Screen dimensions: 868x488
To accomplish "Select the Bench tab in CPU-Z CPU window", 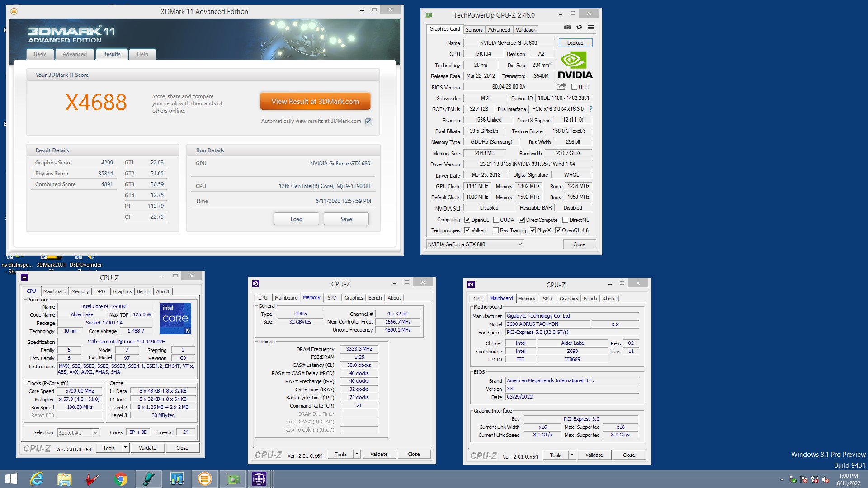I will pos(143,291).
